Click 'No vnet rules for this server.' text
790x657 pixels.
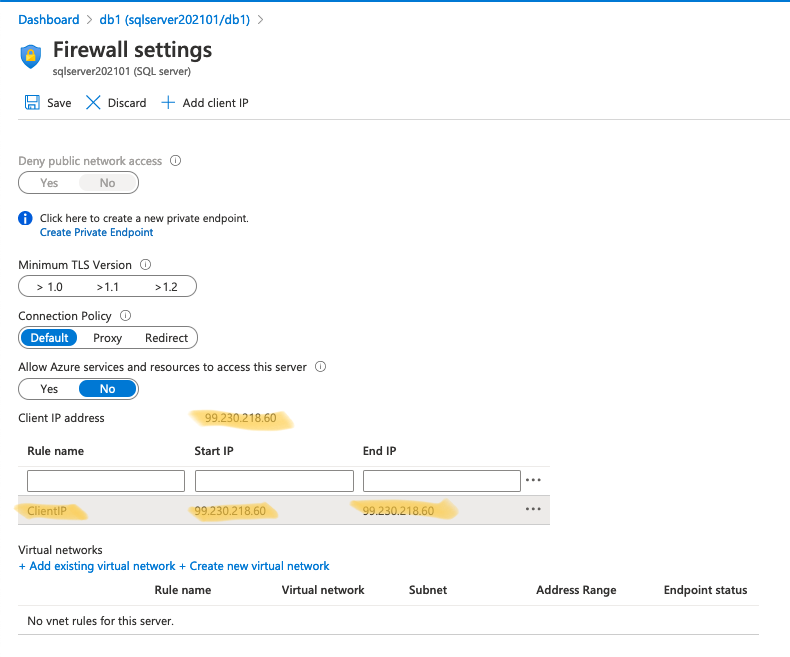100,621
